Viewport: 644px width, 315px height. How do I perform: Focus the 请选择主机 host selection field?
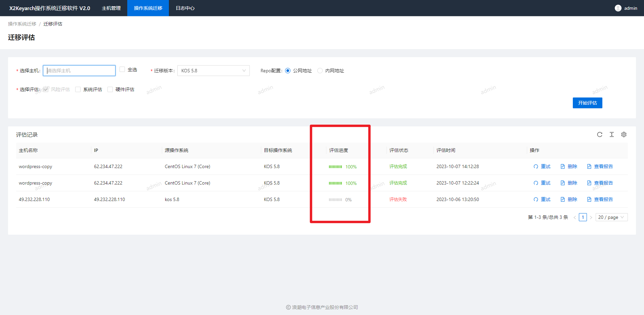[x=79, y=71]
